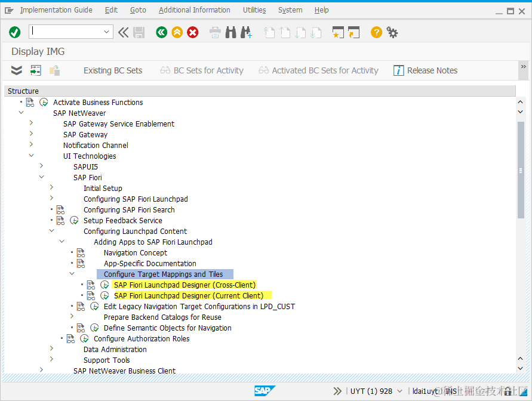The width and height of the screenshot is (532, 401).
Task: Click the red Cancel icon
Action: 193,32
